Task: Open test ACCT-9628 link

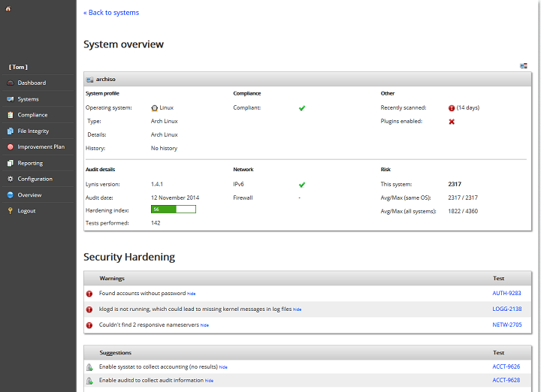Action: pyautogui.click(x=506, y=380)
